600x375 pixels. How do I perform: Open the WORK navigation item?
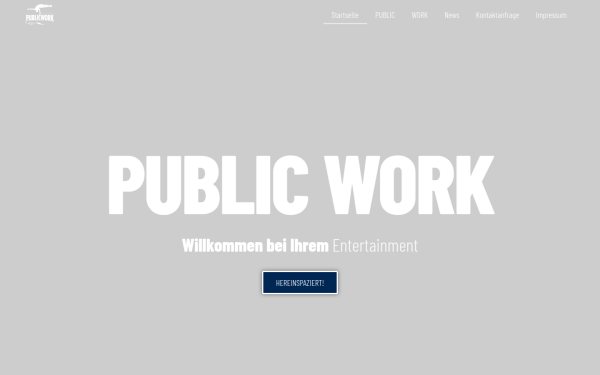(419, 15)
